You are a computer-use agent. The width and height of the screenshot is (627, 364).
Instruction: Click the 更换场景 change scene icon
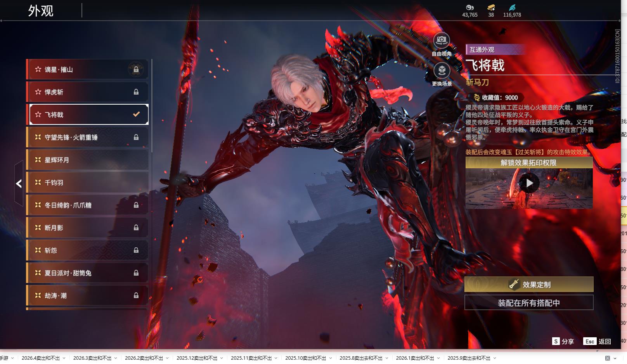[442, 71]
